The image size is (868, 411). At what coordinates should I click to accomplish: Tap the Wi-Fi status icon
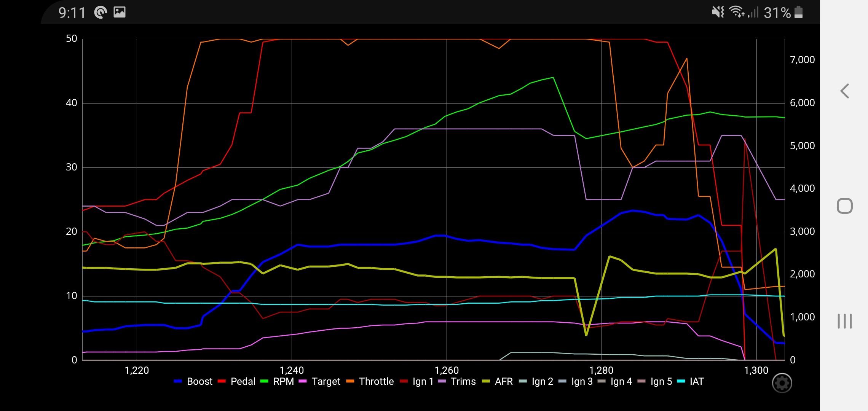[x=737, y=12]
